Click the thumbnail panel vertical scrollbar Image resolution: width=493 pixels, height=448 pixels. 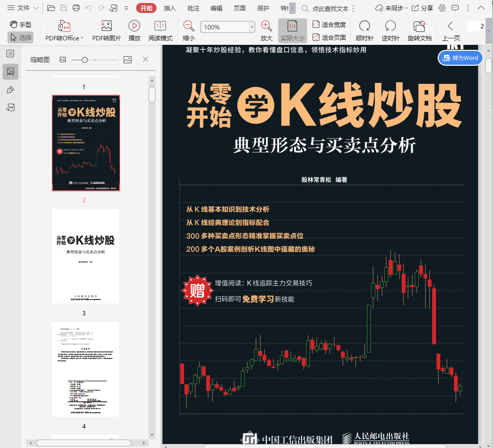pyautogui.click(x=152, y=95)
